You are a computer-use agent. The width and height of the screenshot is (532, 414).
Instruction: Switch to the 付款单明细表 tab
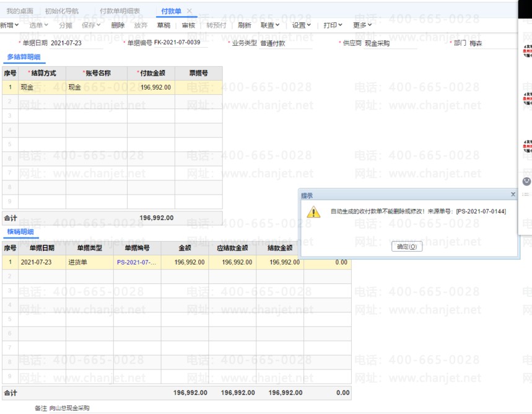point(120,11)
